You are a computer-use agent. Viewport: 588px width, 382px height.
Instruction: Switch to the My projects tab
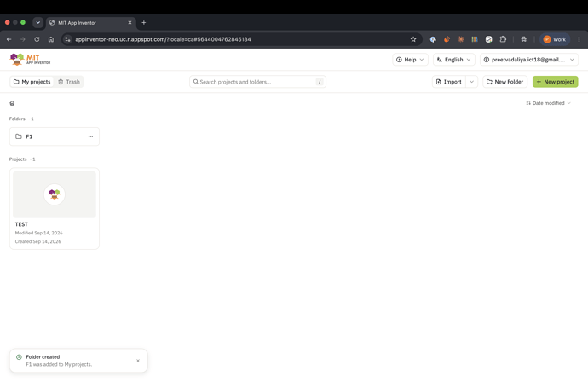click(x=32, y=81)
